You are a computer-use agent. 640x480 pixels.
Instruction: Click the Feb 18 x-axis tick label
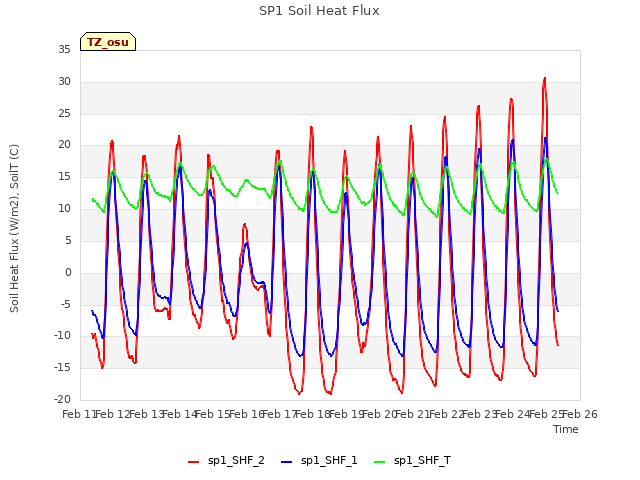[x=313, y=414]
